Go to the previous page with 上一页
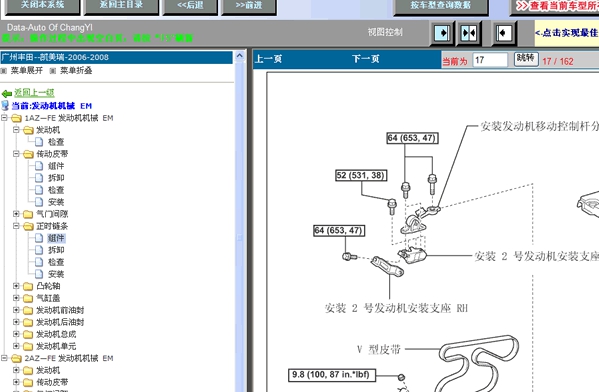 coord(269,59)
